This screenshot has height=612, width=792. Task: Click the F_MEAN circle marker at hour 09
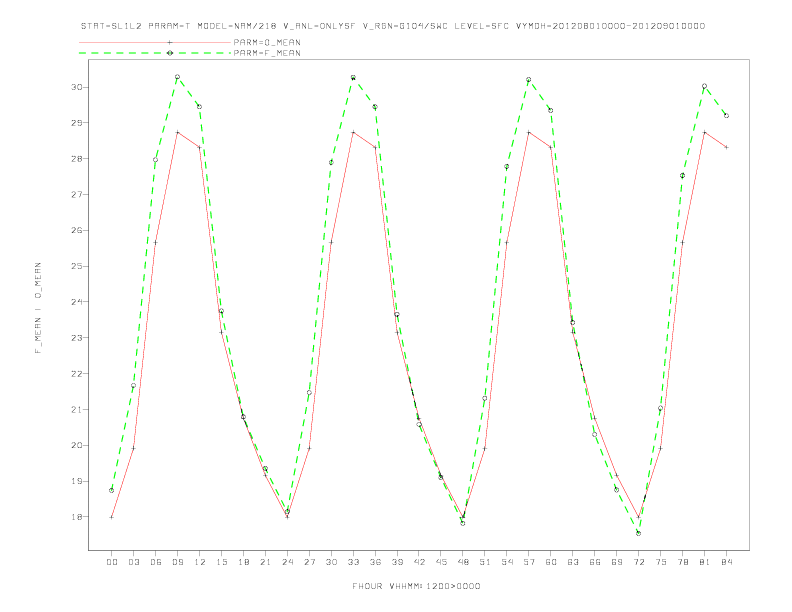(177, 77)
